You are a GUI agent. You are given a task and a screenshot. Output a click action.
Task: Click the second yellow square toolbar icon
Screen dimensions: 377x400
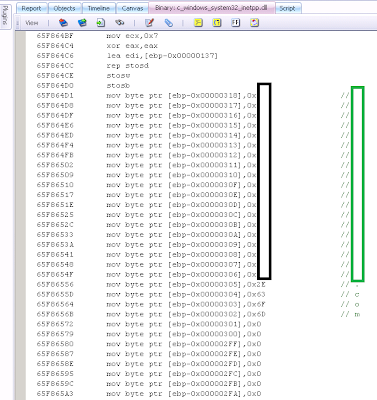217,23
